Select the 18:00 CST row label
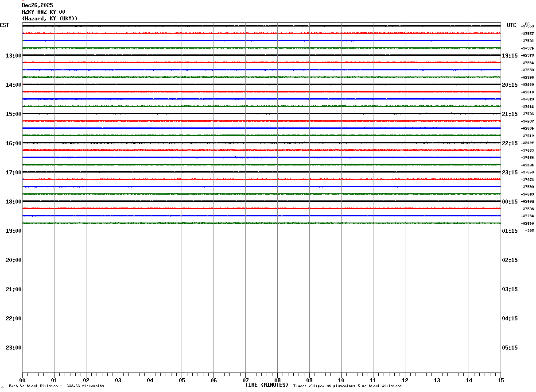 [14, 202]
